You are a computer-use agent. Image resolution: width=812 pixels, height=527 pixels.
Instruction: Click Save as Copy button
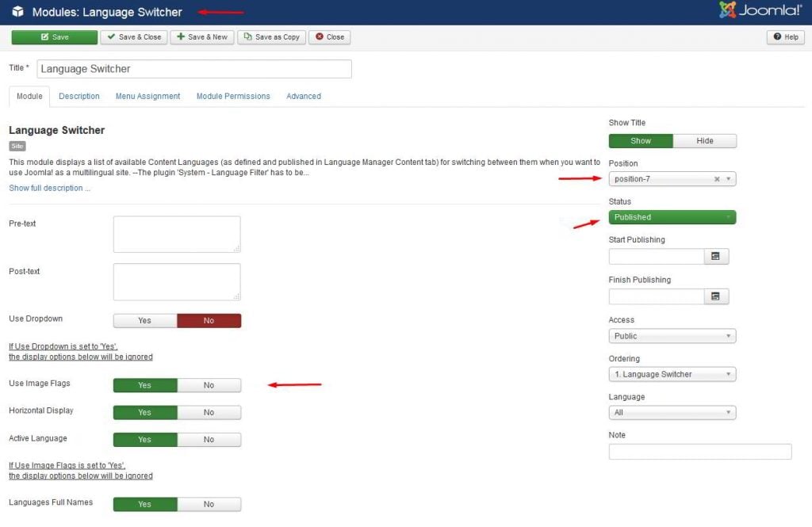(271, 37)
